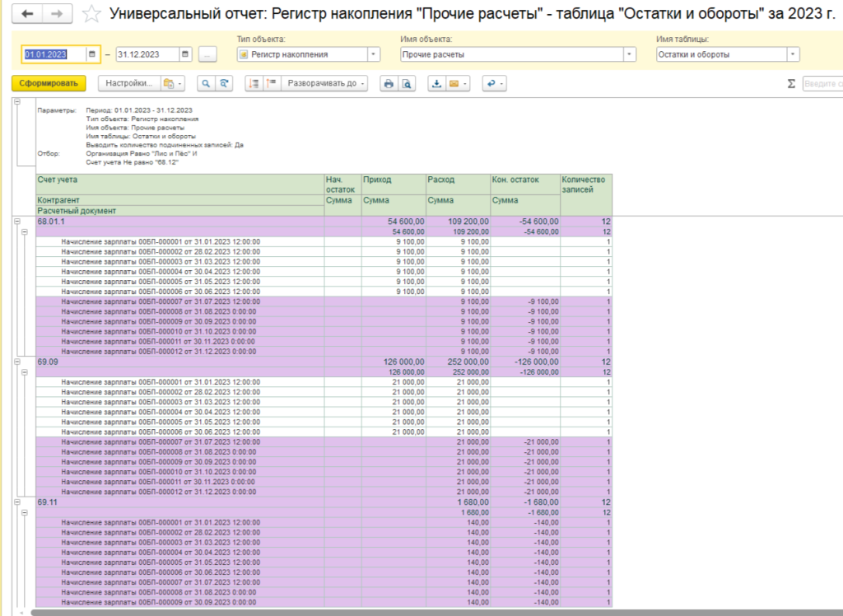This screenshot has width=843, height=616.
Task: Click the end date field 31.12.2023
Action: coord(147,54)
